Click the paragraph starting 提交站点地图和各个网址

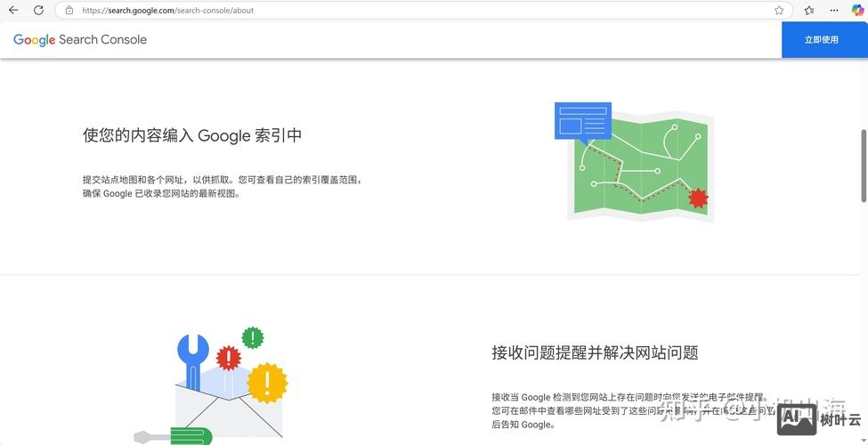223,187
